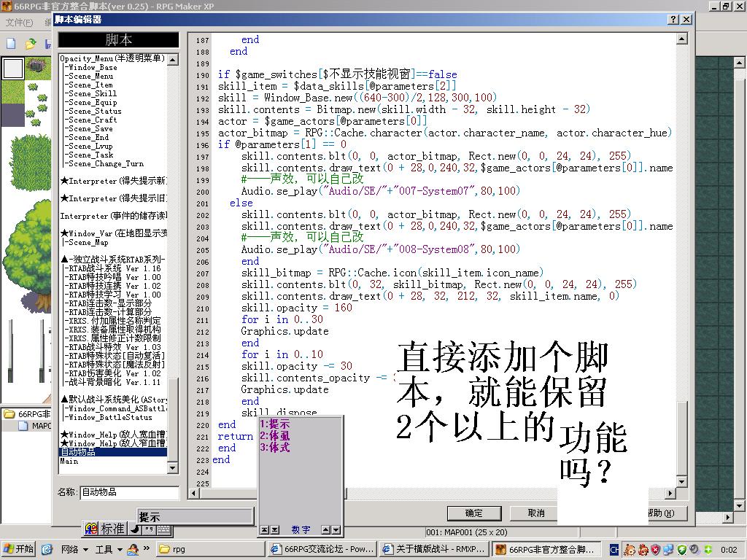Select the Scene_Skill script in list
This screenshot has height=560, width=747.
(93, 94)
